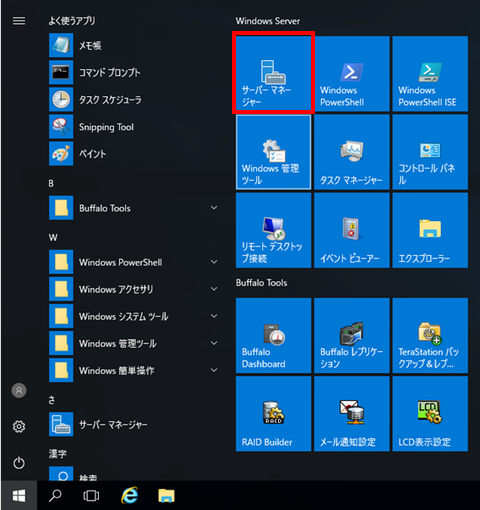Click the 漢字 section header
This screenshot has width=480, height=510.
point(58,454)
